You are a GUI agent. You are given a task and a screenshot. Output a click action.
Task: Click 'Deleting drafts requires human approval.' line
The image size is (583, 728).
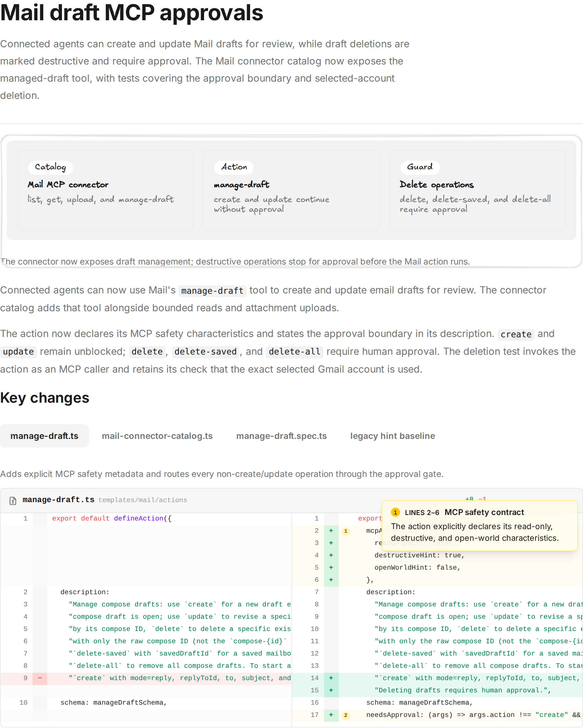[x=463, y=691]
